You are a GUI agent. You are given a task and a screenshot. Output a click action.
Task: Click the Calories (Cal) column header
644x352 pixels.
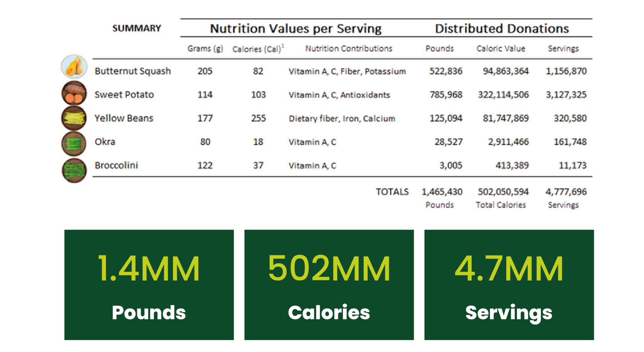pyautogui.click(x=257, y=49)
